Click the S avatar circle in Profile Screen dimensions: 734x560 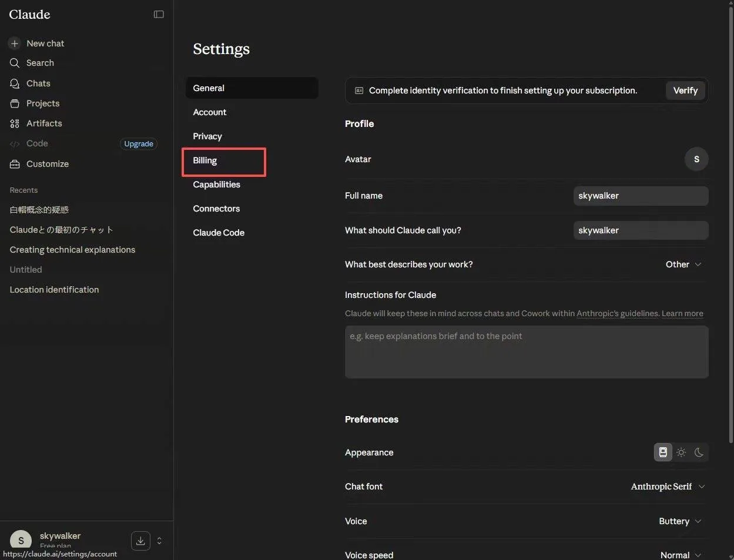(x=696, y=159)
